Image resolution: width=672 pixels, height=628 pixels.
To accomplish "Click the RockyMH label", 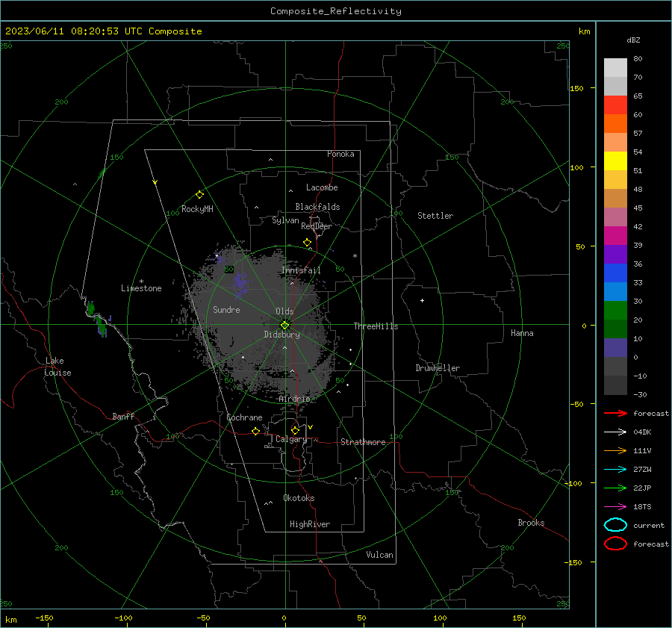I will click(197, 209).
